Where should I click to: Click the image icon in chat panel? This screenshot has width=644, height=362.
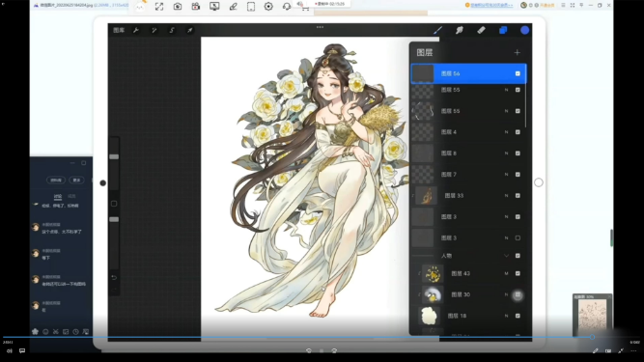[x=66, y=332]
